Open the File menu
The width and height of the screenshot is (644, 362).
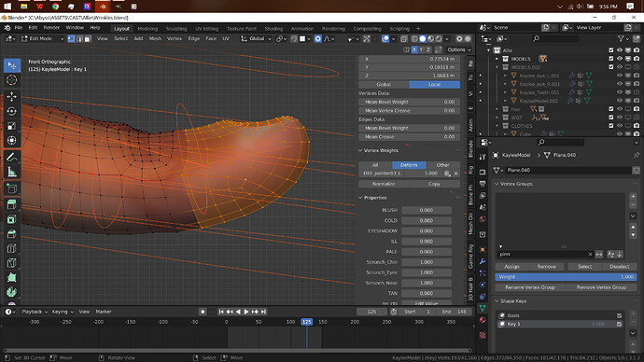coord(19,28)
